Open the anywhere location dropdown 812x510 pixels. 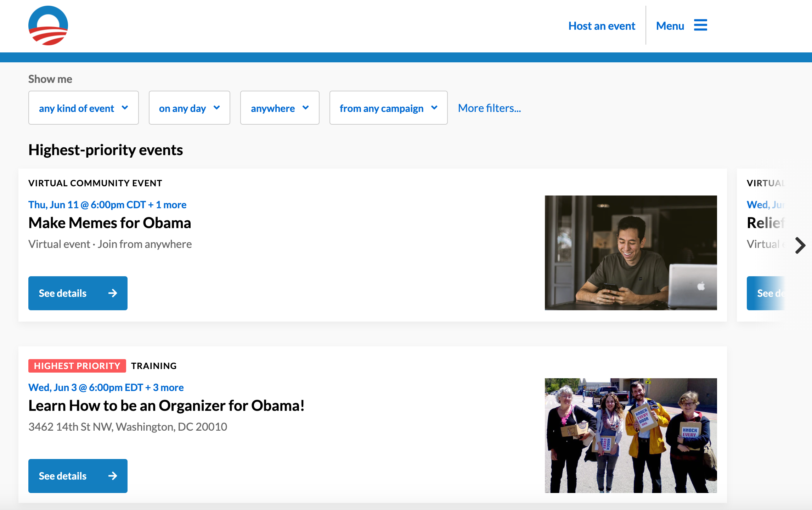tap(280, 108)
